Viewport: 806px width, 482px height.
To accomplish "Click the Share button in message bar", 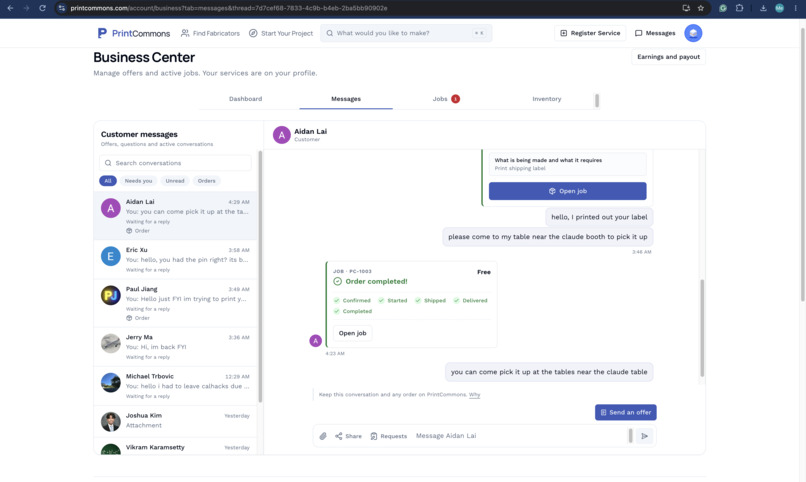I will (x=349, y=436).
